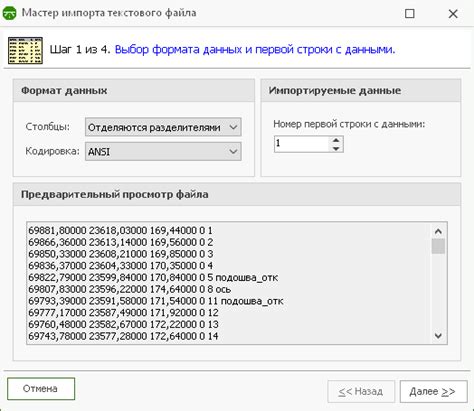Decrease the first data row number

[336, 148]
